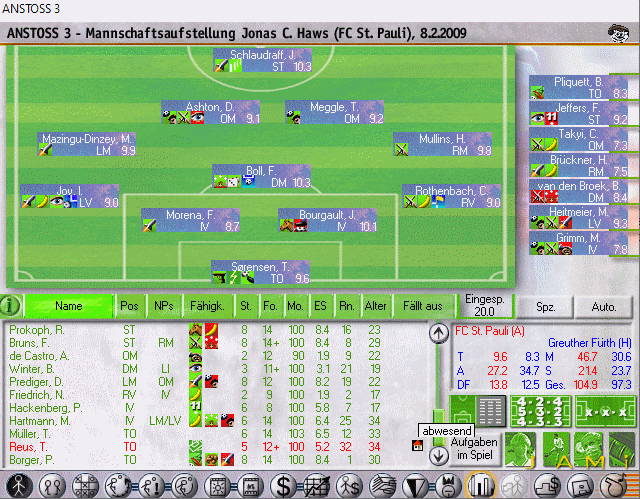Open the highlighted bar chart icon
The height and width of the screenshot is (499, 640).
click(481, 486)
